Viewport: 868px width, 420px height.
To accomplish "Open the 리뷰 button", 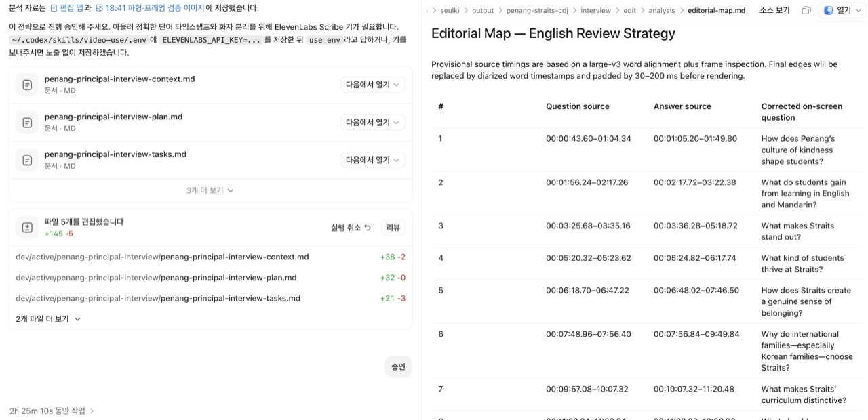I will [x=393, y=228].
